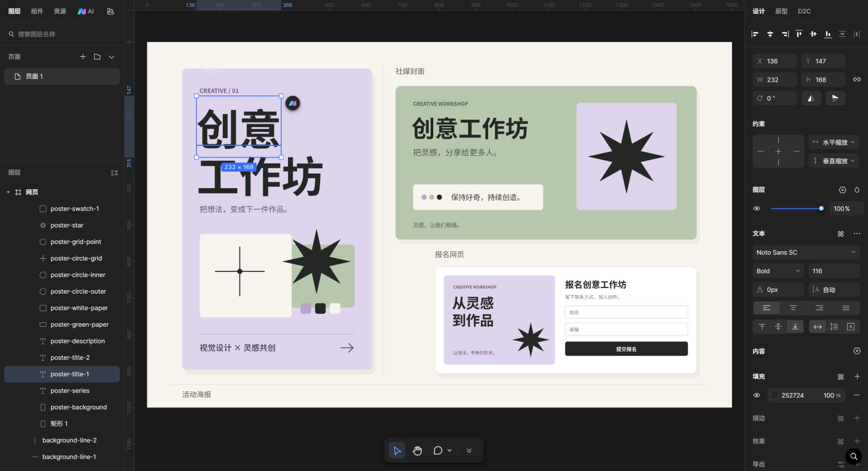Select the poster-star layer
The width and height of the screenshot is (868, 471).
click(x=62, y=225)
